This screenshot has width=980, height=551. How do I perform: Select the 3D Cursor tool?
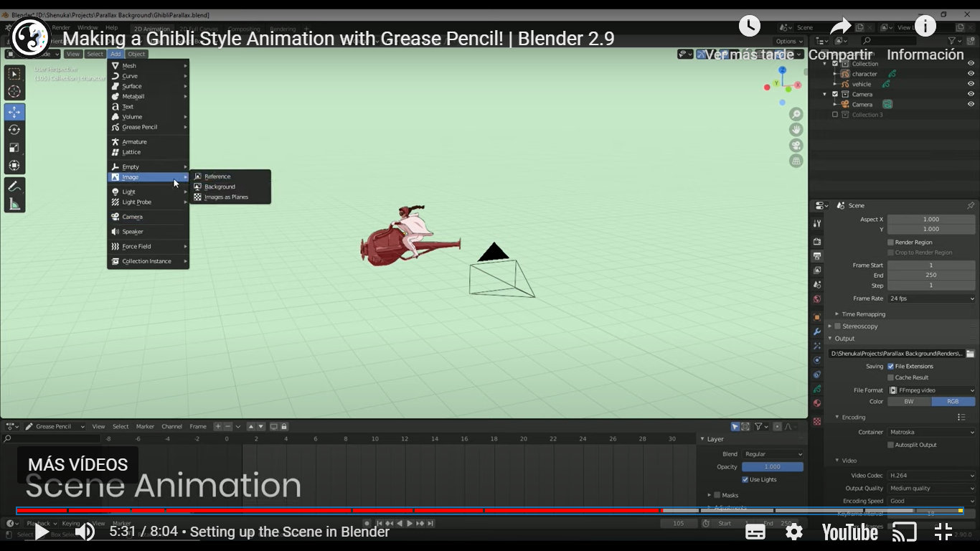(14, 91)
